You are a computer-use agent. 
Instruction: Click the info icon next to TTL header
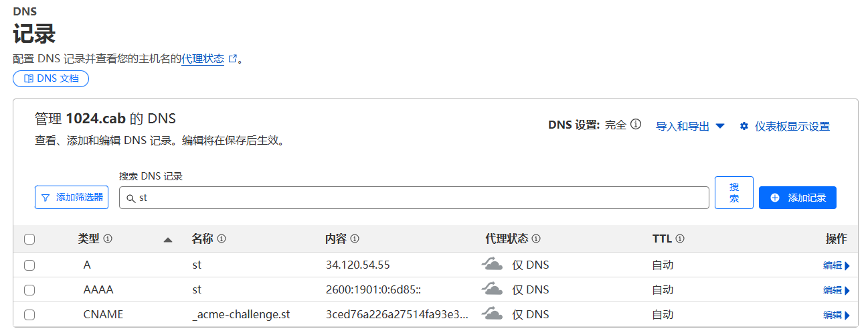680,239
